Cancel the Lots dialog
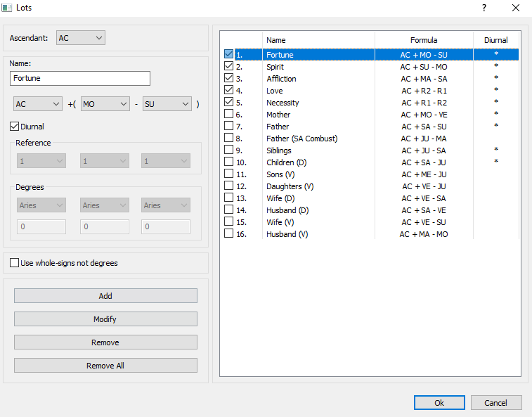Screen dimensions: 532x417 click(496, 403)
